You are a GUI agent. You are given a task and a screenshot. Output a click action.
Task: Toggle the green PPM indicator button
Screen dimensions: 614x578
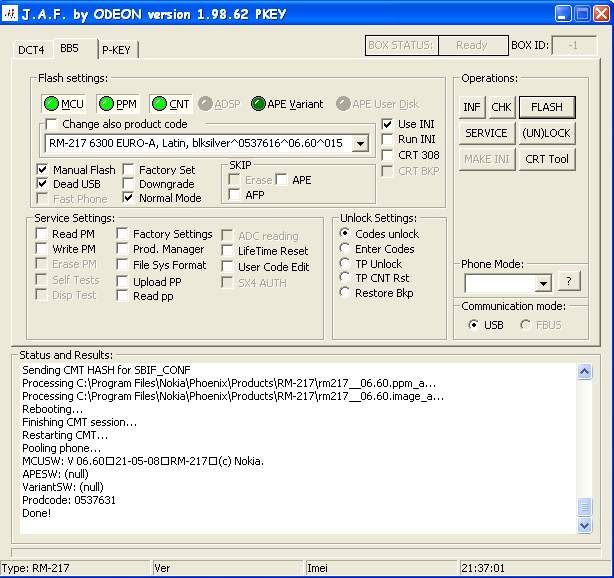[117, 104]
